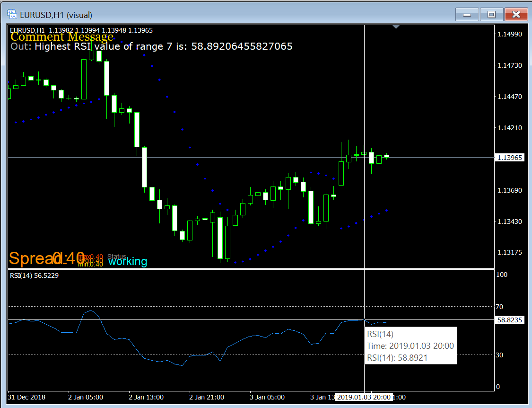This screenshot has width=532, height=408.
Task: Click the RSI 70 level label
Action: [499, 307]
